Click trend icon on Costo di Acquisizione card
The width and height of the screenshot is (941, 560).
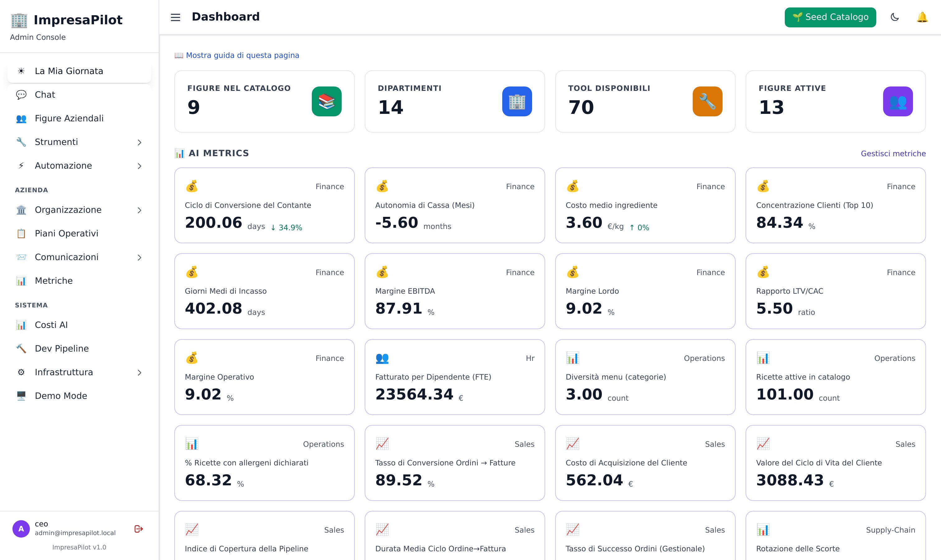(573, 444)
